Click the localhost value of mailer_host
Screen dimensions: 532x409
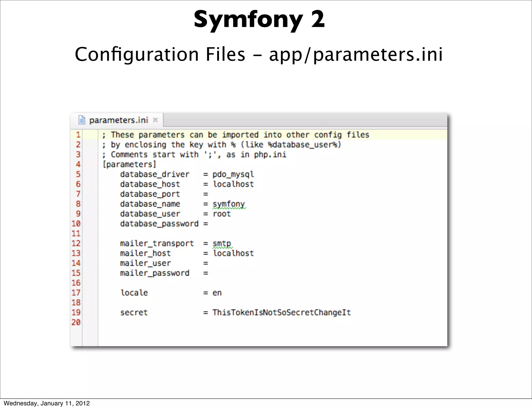tap(233, 253)
